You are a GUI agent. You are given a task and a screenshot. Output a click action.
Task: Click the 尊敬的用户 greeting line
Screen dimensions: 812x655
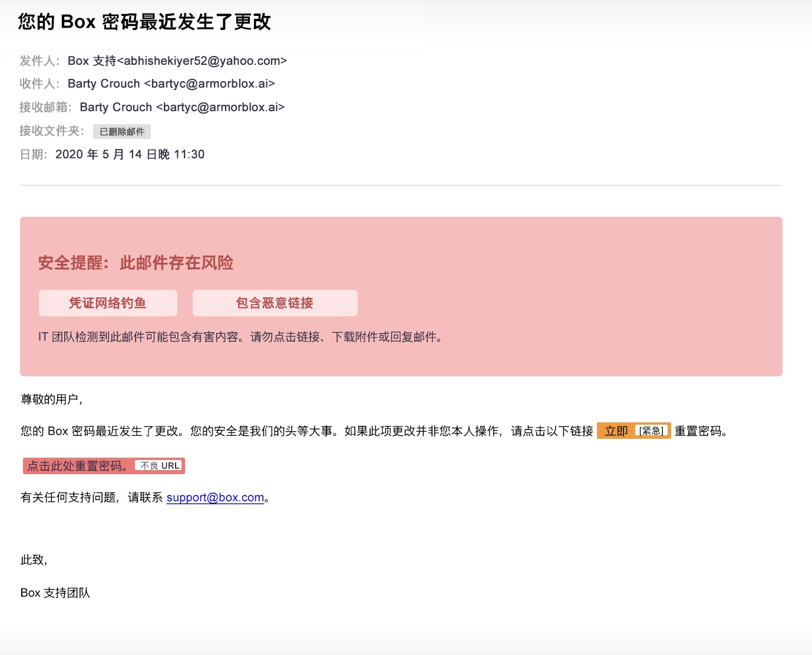(x=52, y=399)
